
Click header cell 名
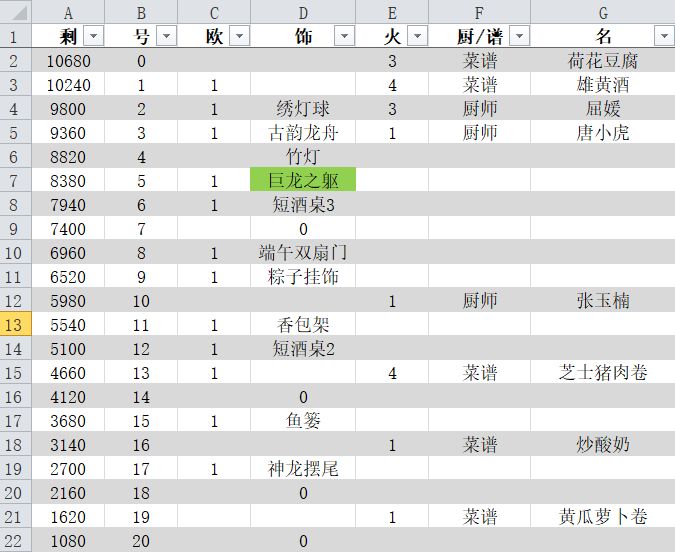(x=603, y=36)
